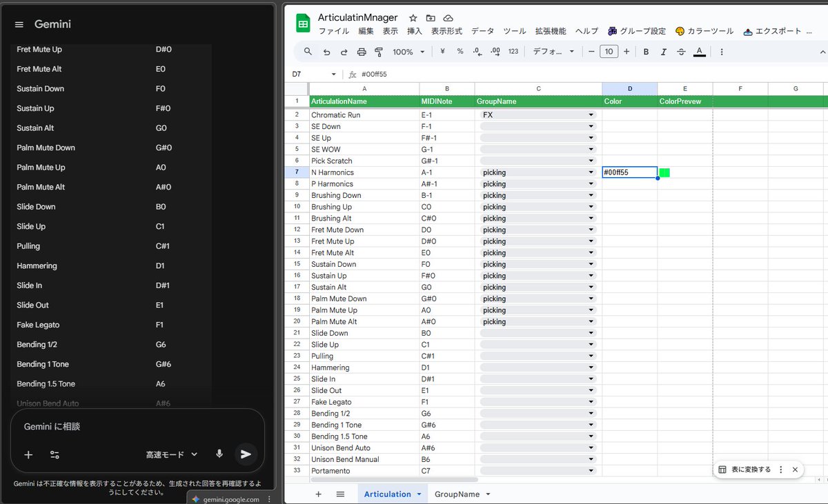Click the microphone icon in Gemini
Viewport: 828px width, 504px height.
coord(219,454)
